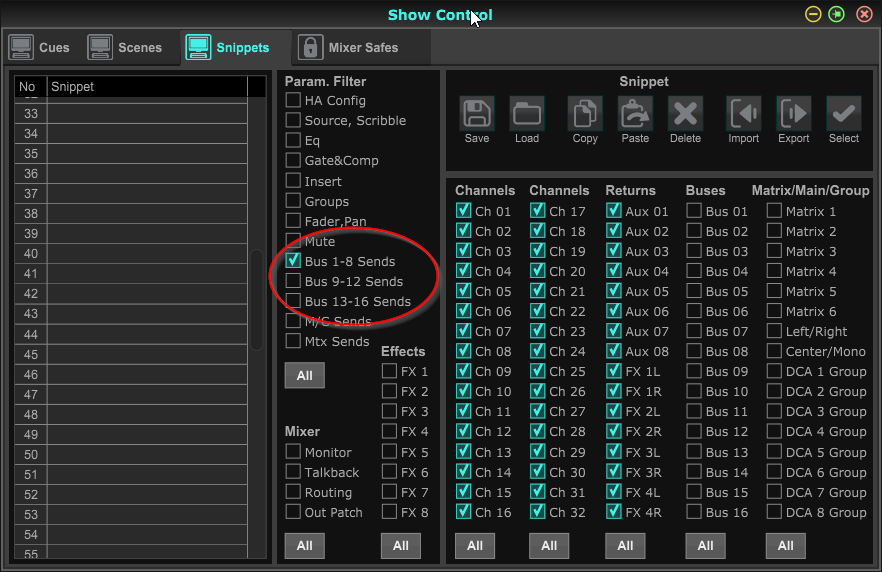Viewport: 882px width, 572px height.
Task: Toggle the Insert filter checkbox
Action: point(293,181)
